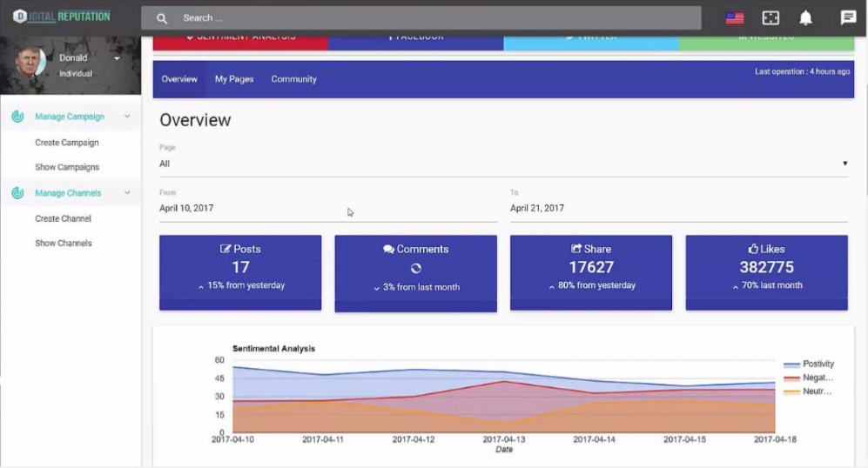868x468 pixels.
Task: Click the Manage Channels target icon
Action: point(17,193)
